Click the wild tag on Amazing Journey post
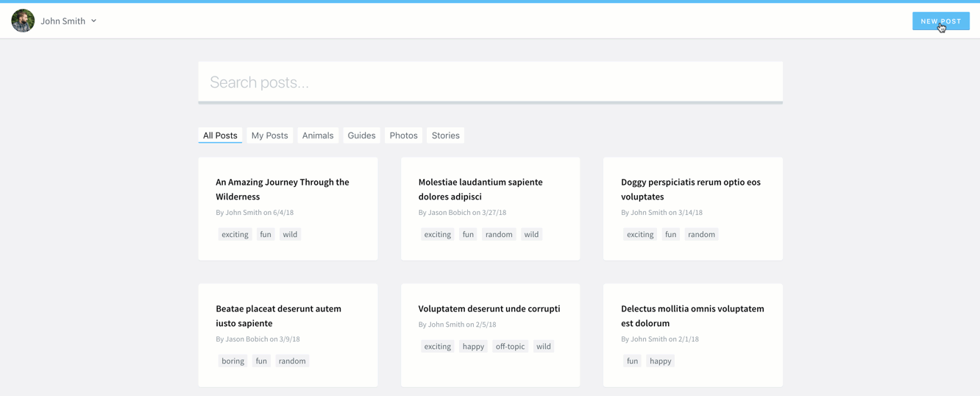 point(290,234)
